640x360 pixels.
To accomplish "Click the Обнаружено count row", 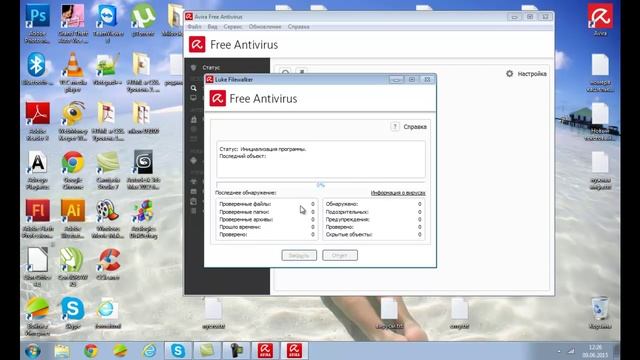I will 373,204.
